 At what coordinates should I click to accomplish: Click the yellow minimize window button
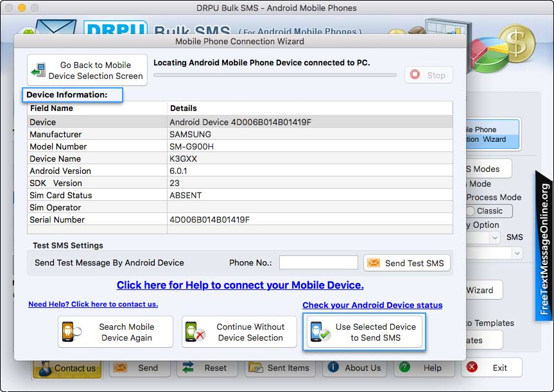point(22,8)
